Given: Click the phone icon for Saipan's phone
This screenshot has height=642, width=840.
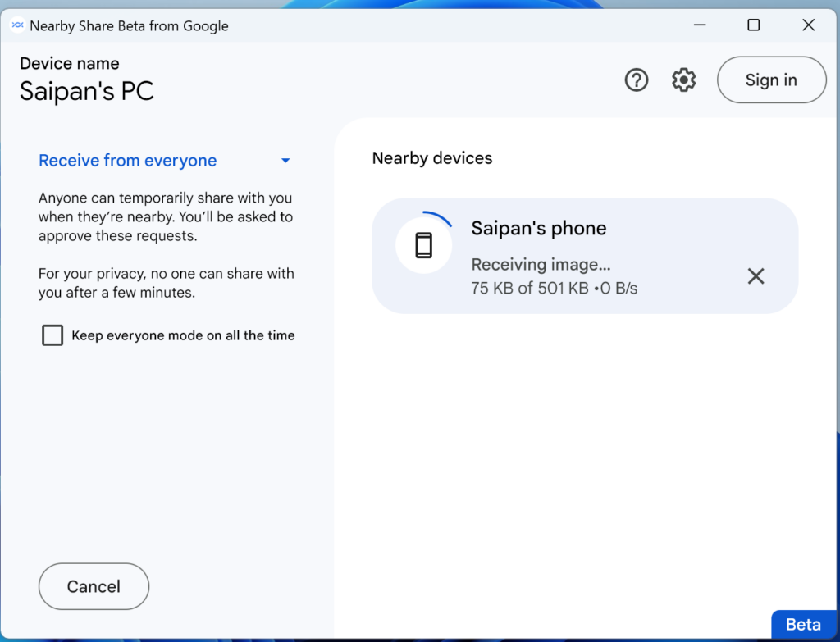Looking at the screenshot, I should pyautogui.click(x=423, y=245).
